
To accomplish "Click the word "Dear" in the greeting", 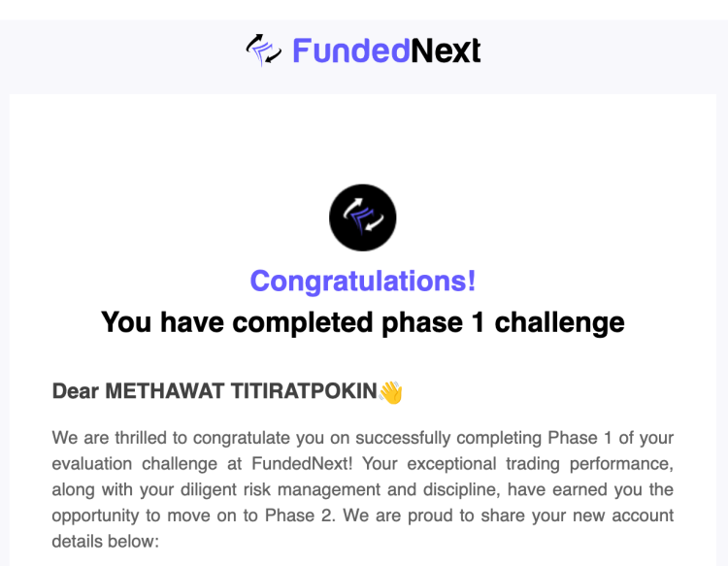I will [76, 392].
